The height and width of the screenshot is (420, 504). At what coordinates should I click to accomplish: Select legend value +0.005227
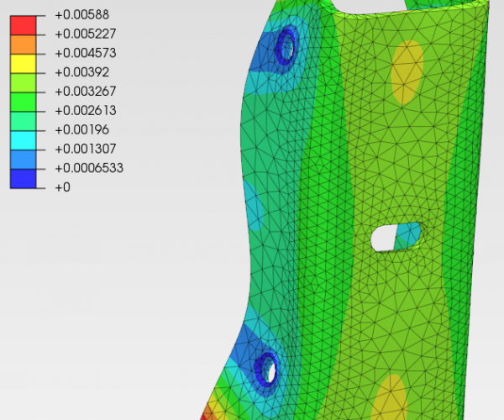click(x=86, y=34)
